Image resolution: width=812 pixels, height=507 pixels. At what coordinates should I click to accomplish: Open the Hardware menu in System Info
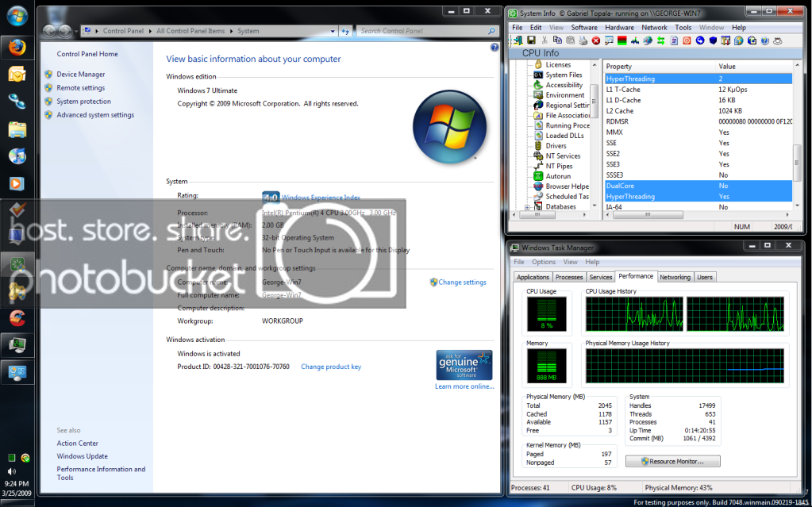(x=619, y=28)
